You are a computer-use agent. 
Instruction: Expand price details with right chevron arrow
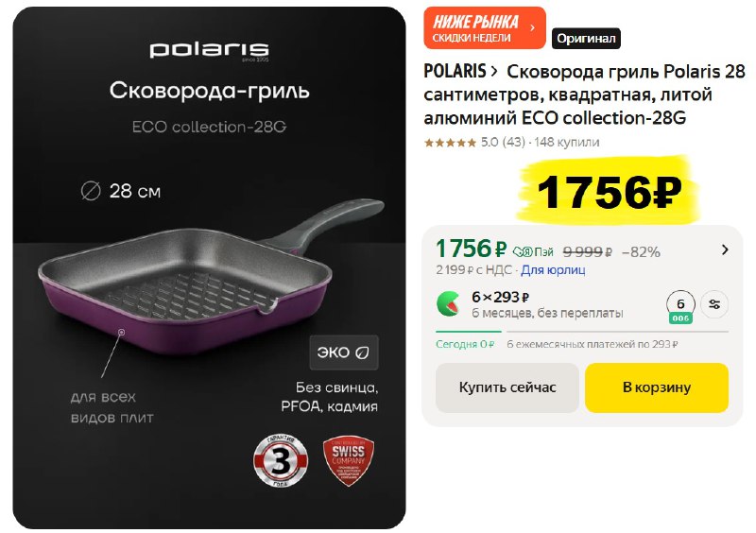[x=725, y=249]
